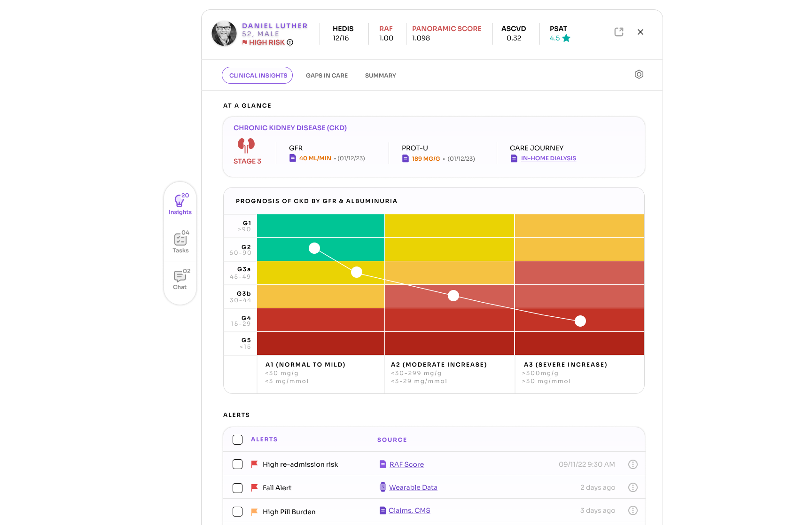Open the hexagon settings icon
The height and width of the screenshot is (525, 812).
click(x=639, y=74)
